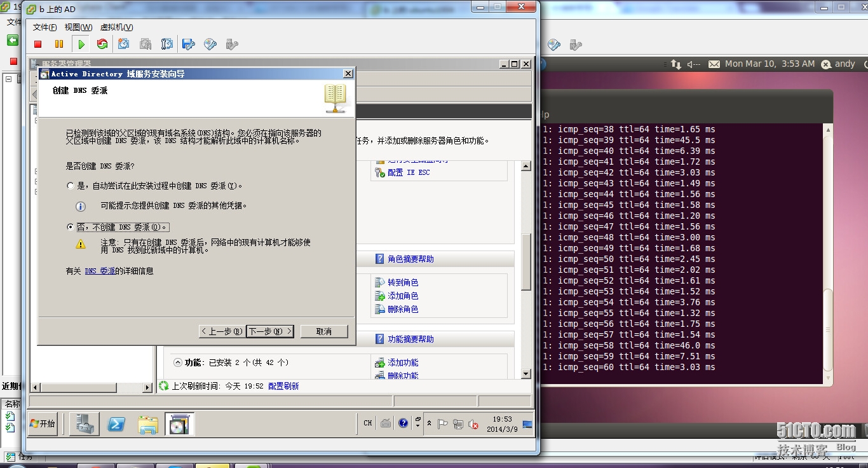
Task: Open Server Manager from guest taskbar
Action: click(85, 424)
